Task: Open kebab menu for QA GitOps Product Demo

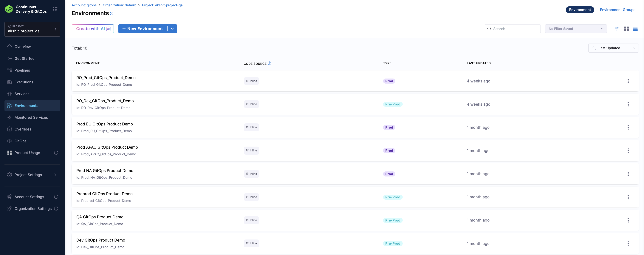Action: click(628, 220)
